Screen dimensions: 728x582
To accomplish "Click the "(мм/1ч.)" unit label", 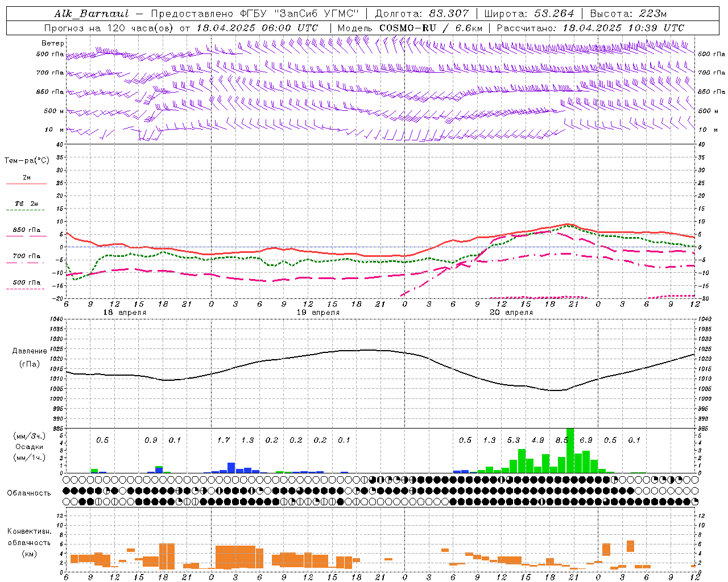I will click(29, 458).
